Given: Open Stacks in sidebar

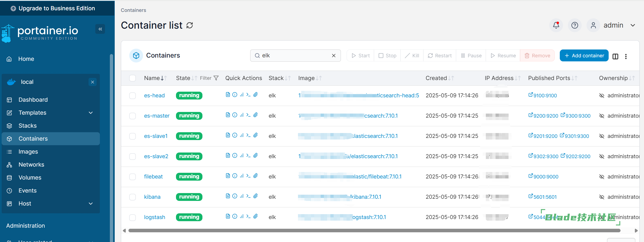Looking at the screenshot, I should coord(51,126).
